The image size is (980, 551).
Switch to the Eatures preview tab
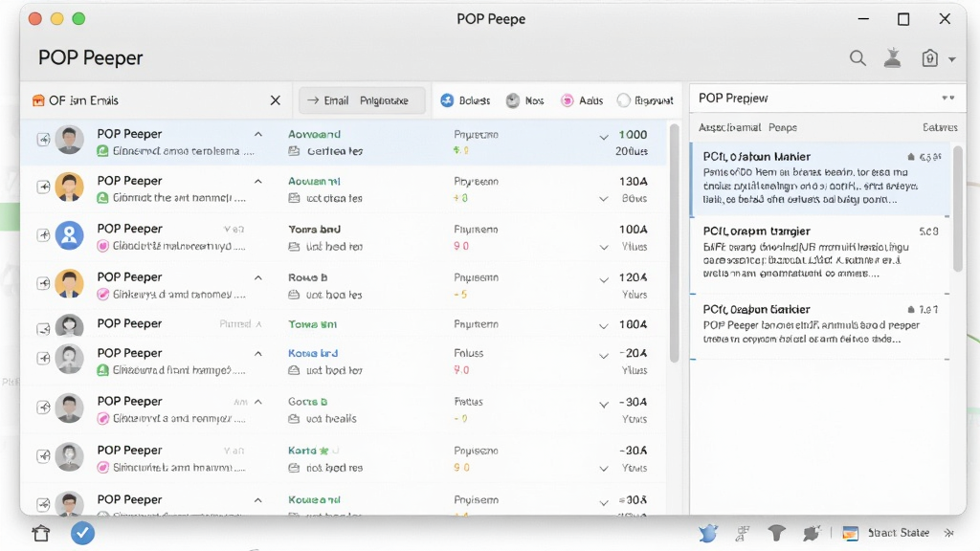(x=940, y=127)
